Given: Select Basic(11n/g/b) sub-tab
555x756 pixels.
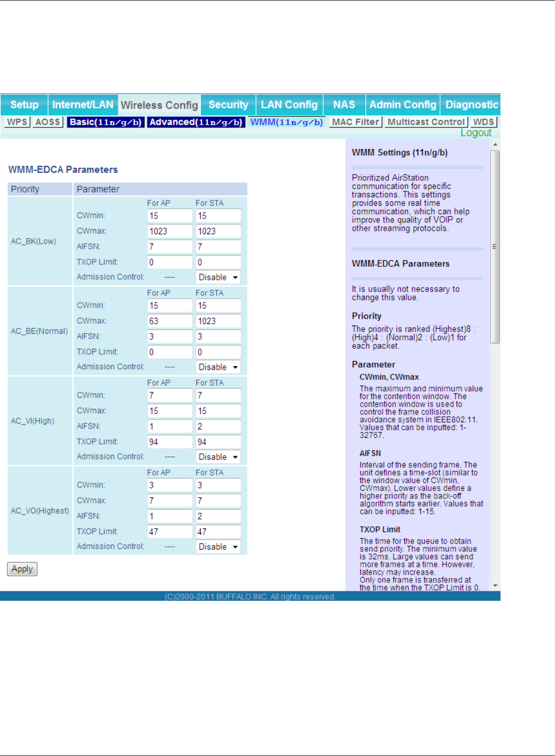Looking at the screenshot, I should (106, 122).
